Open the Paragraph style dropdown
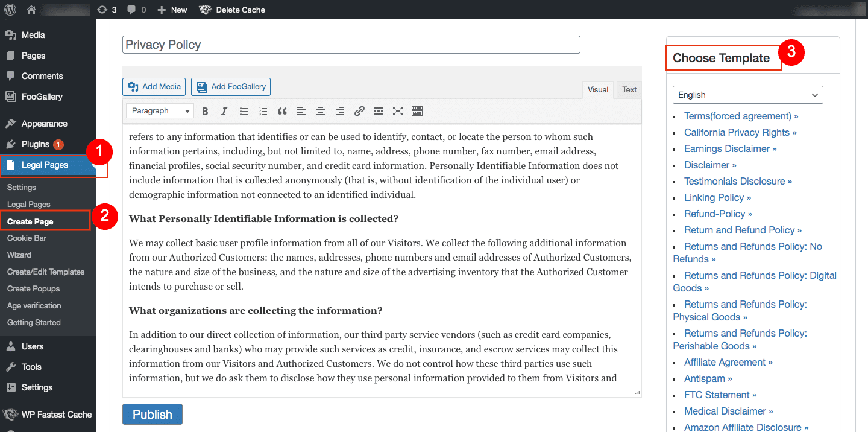Image resolution: width=868 pixels, height=432 pixels. pyautogui.click(x=159, y=111)
